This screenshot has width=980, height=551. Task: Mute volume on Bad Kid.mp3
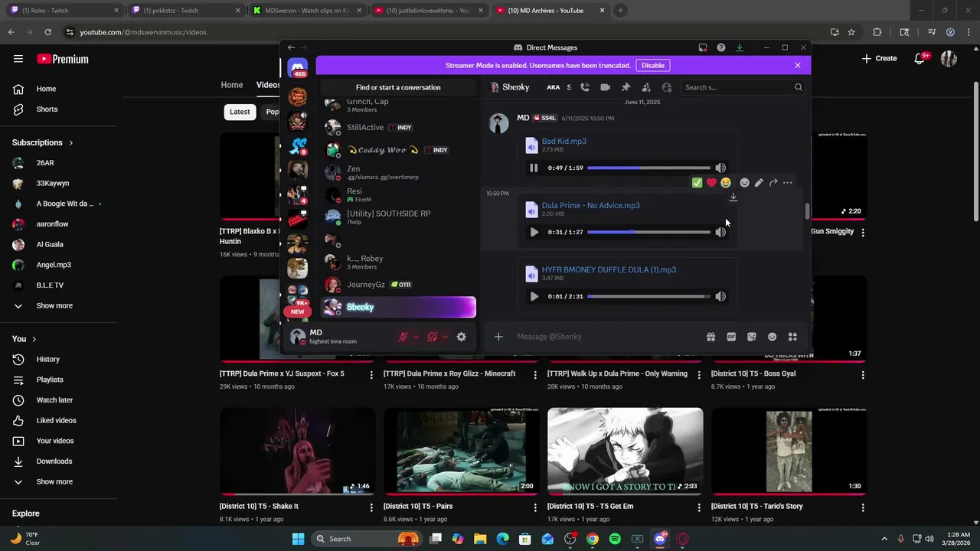(720, 168)
